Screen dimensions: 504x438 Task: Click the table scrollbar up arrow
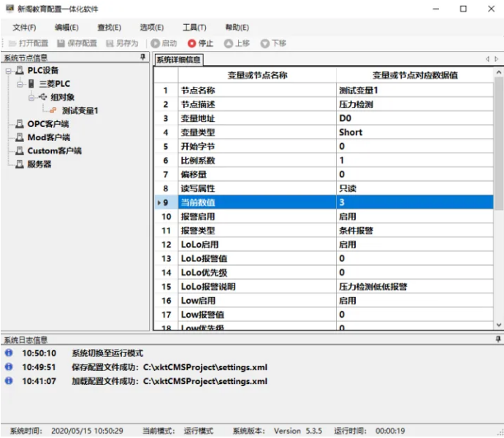pyautogui.click(x=499, y=72)
